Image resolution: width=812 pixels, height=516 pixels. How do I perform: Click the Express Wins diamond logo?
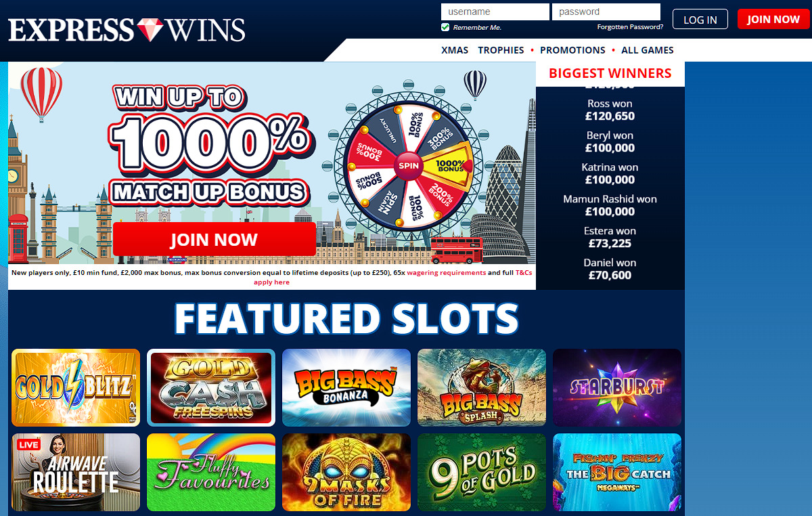click(x=127, y=30)
